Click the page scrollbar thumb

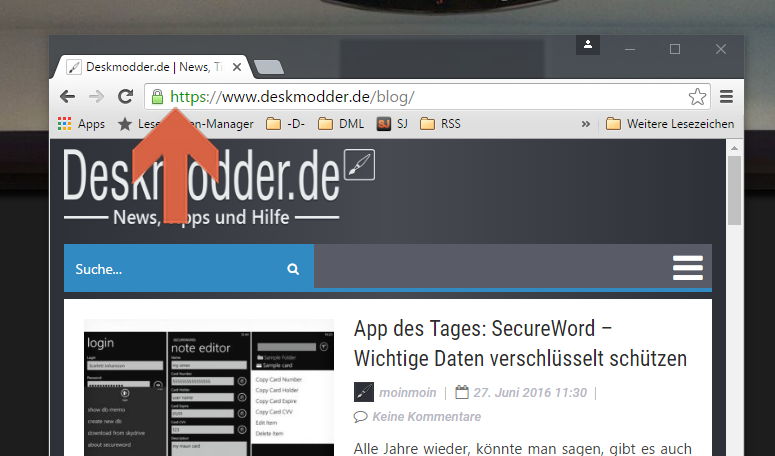coord(734,190)
